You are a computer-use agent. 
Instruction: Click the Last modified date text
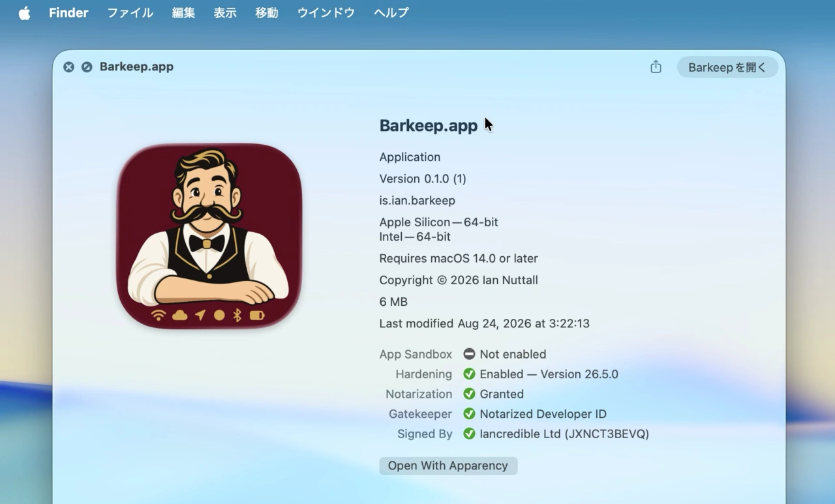click(485, 323)
